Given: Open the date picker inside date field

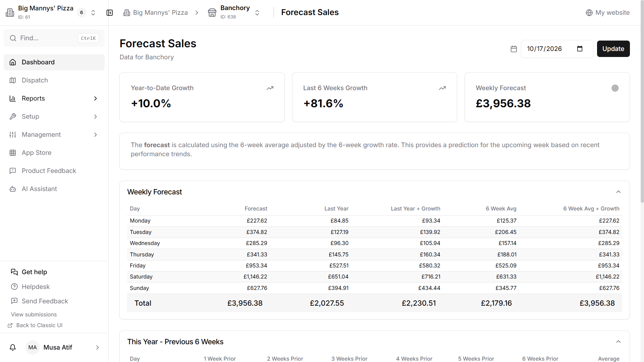Looking at the screenshot, I should (580, 49).
